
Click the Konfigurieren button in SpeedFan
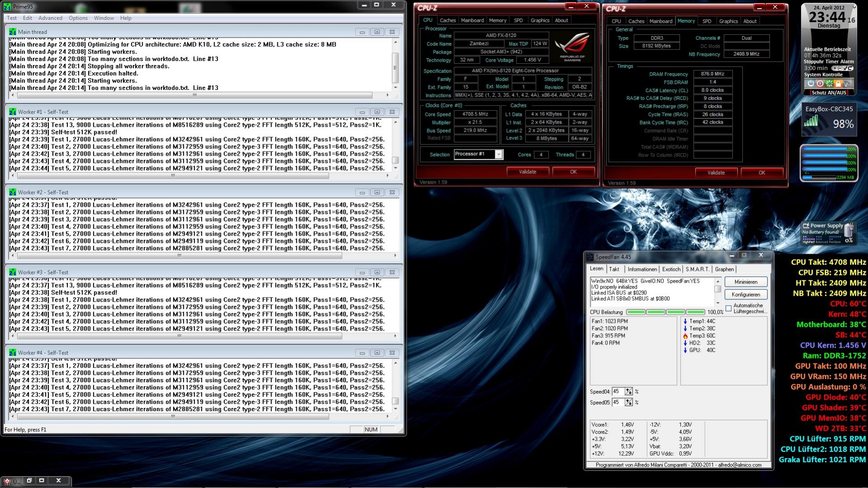click(x=746, y=295)
